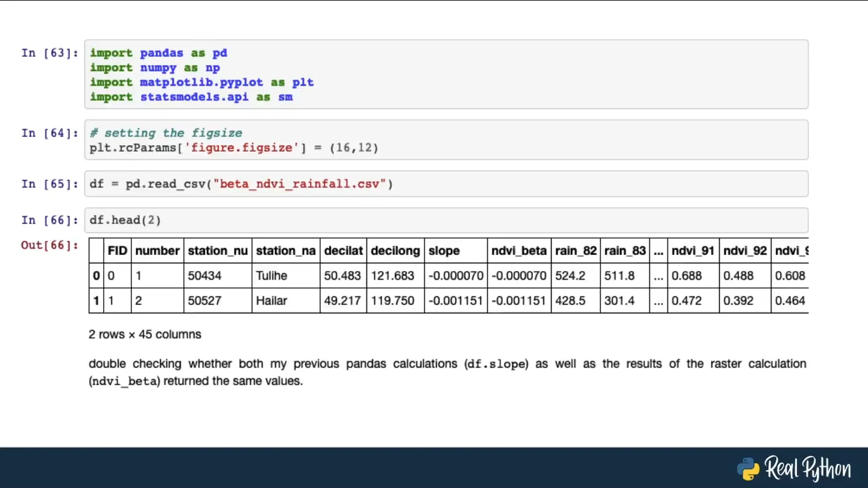Click the Tulihe station name cell
Viewport: 868px width, 488px height.
(271, 276)
